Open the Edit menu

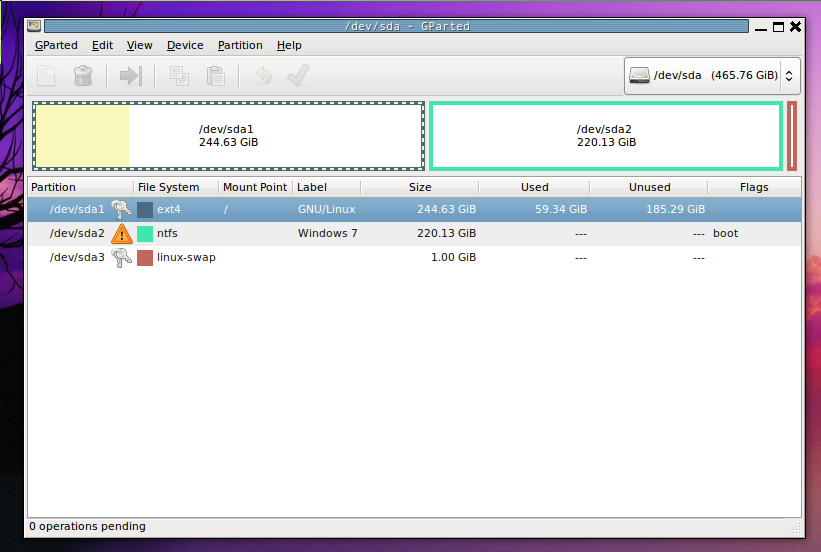[x=102, y=46]
